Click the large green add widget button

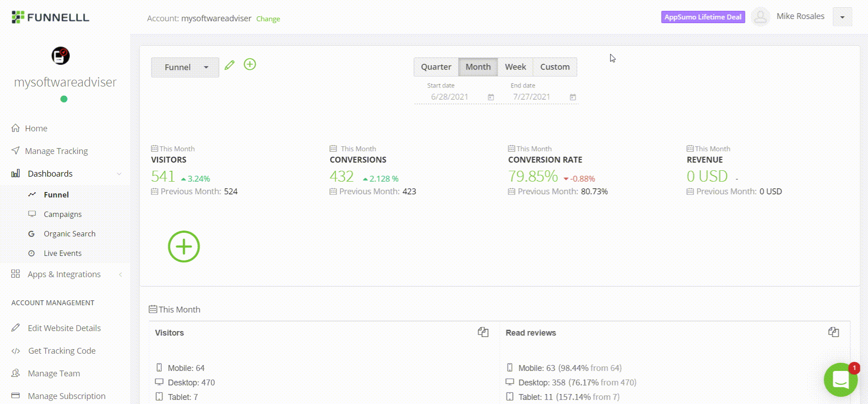pos(184,247)
